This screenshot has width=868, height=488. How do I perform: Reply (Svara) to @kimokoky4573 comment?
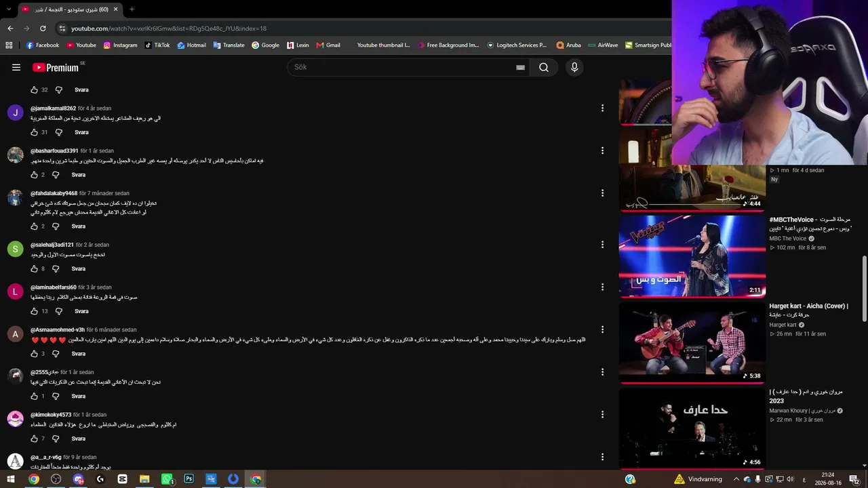(x=79, y=439)
